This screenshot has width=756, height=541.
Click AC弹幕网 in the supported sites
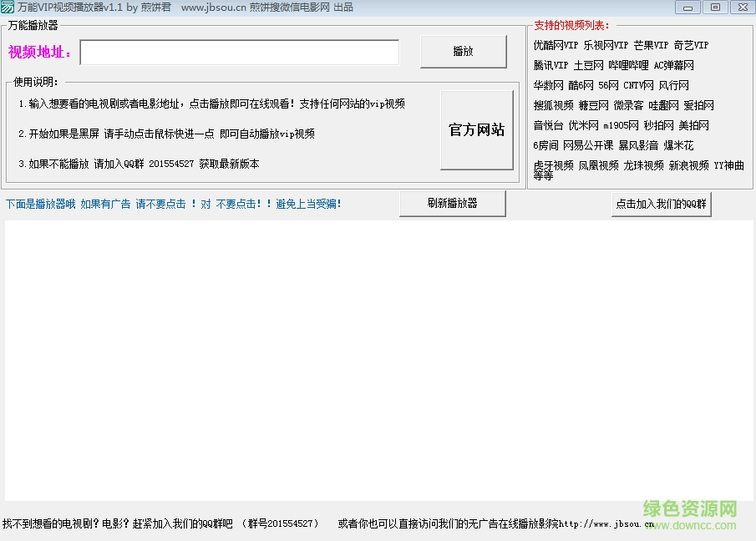tap(675, 65)
